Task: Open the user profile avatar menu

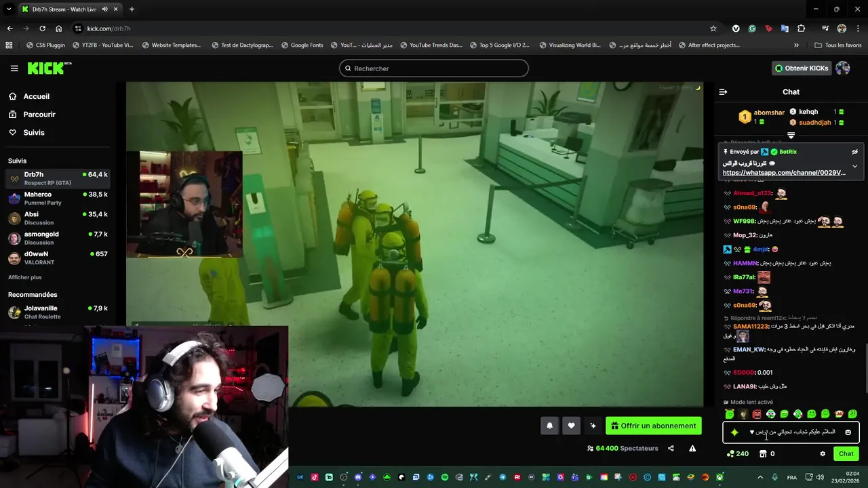Action: tap(843, 68)
